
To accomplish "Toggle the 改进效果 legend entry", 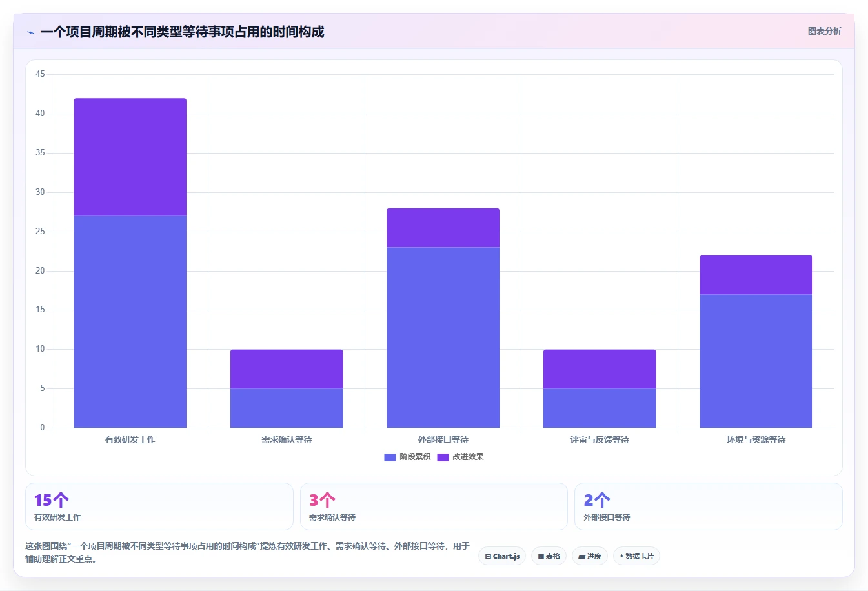I will tap(460, 457).
